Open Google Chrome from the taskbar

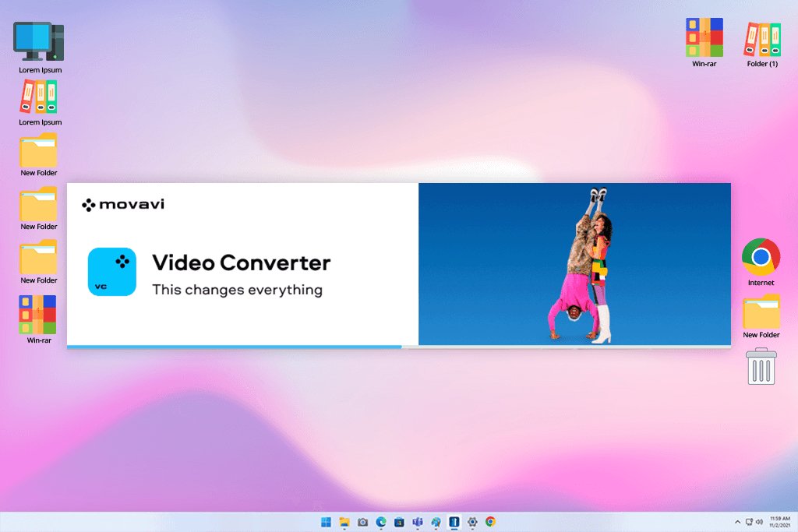pyautogui.click(x=491, y=521)
